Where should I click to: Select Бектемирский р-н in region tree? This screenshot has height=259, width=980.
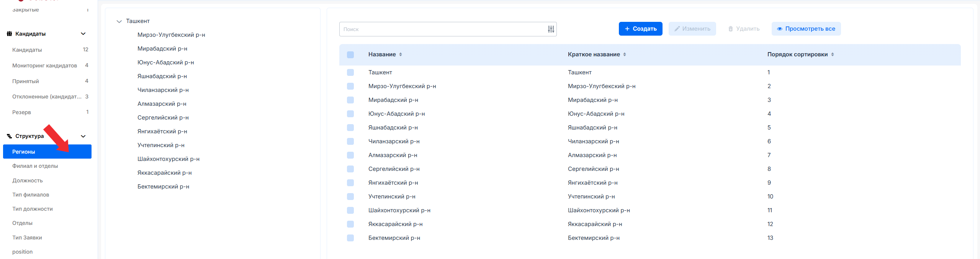[x=164, y=187]
